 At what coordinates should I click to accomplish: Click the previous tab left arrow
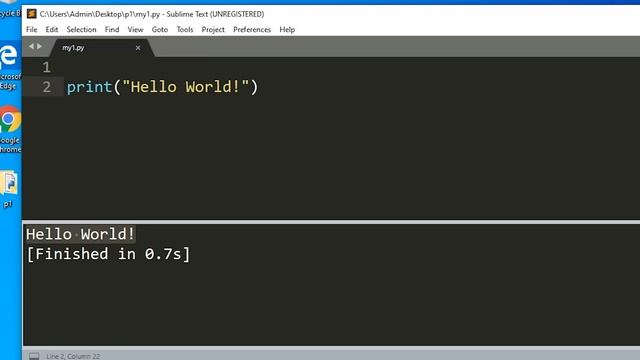pos(31,47)
